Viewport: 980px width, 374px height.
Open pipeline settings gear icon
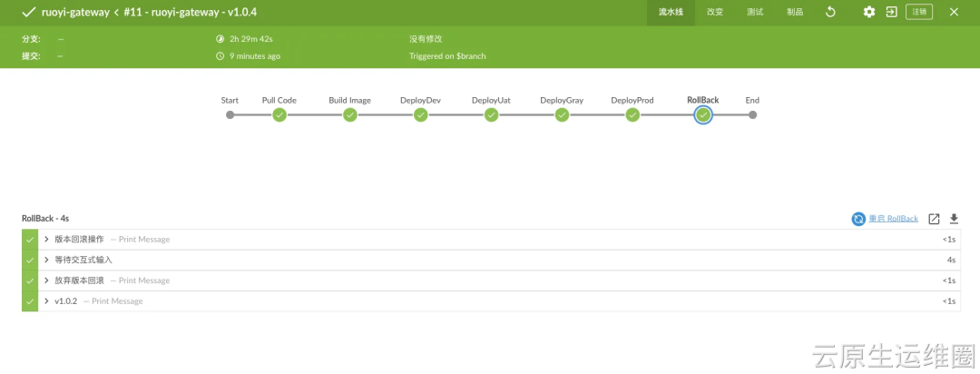coord(869,12)
